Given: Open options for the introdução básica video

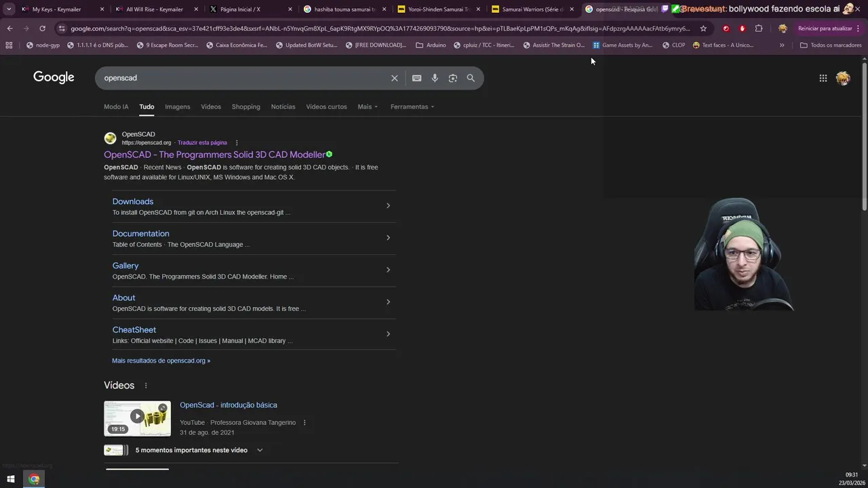Looking at the screenshot, I should 304,423.
